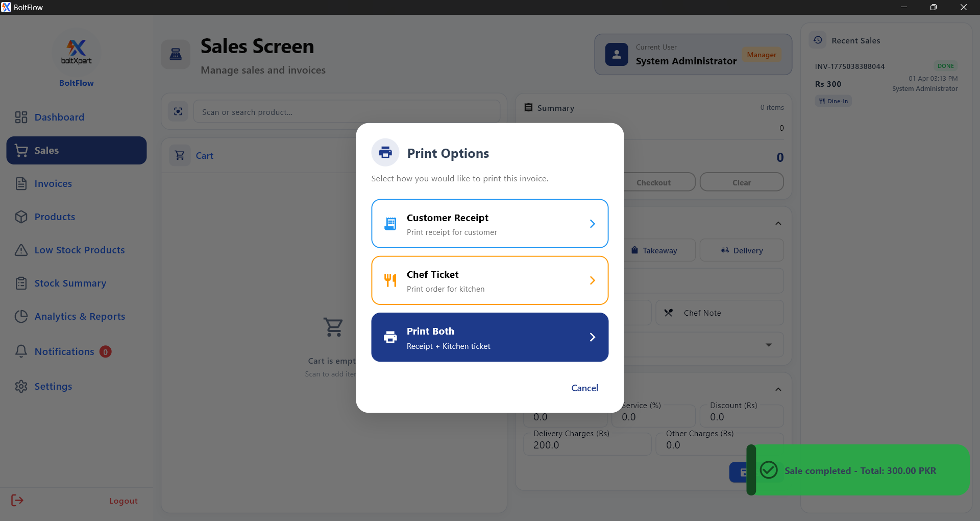Click the Scan or search product field
Image resolution: width=980 pixels, height=521 pixels.
347,112
